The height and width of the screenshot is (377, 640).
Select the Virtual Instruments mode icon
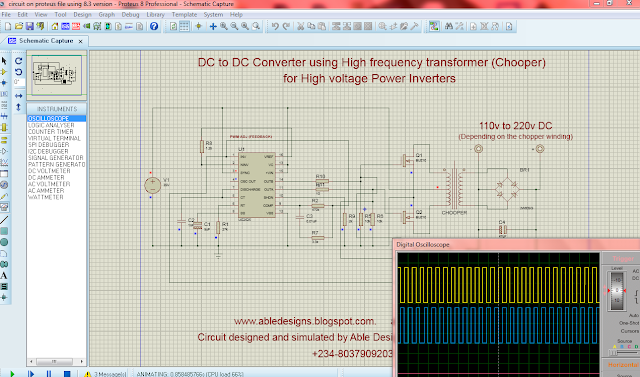coord(4,207)
